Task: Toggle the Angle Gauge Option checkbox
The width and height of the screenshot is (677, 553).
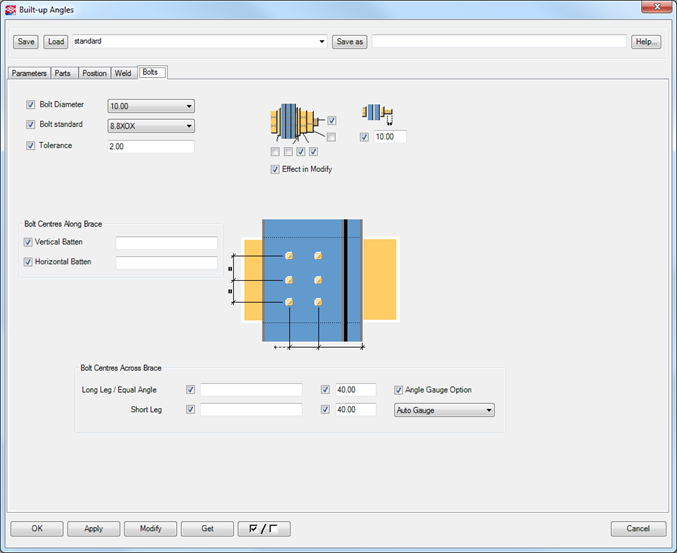Action: click(x=399, y=390)
